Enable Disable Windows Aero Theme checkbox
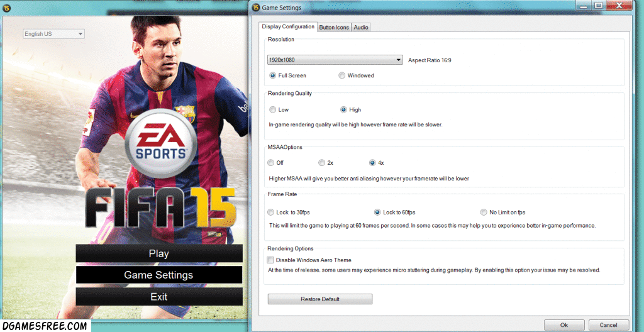 [x=270, y=260]
